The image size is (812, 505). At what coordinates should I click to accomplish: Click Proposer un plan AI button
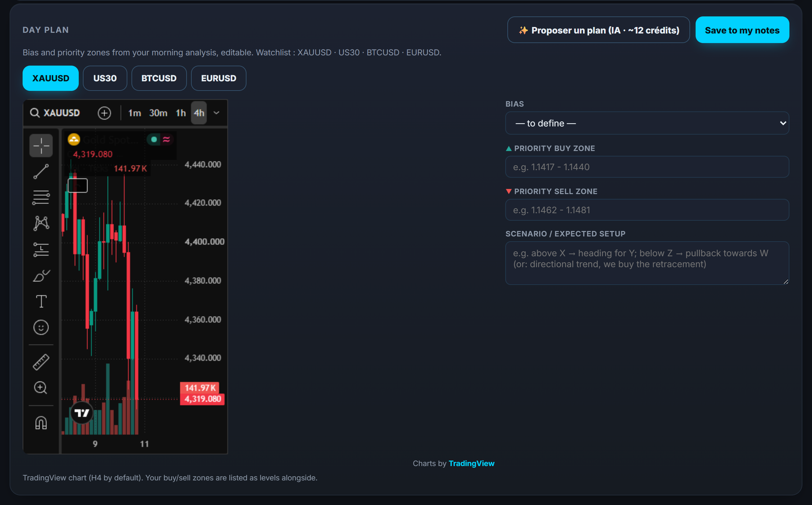coord(598,30)
